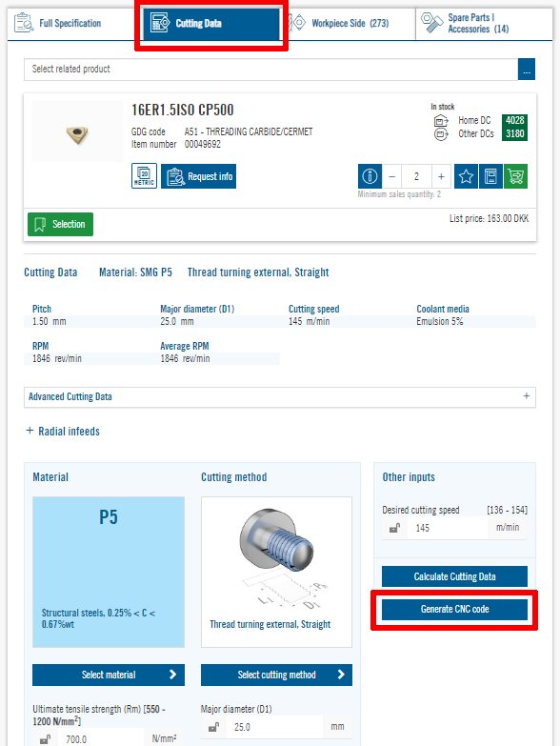Toggle lock on Desired cutting speed
The height and width of the screenshot is (746, 560).
[394, 528]
